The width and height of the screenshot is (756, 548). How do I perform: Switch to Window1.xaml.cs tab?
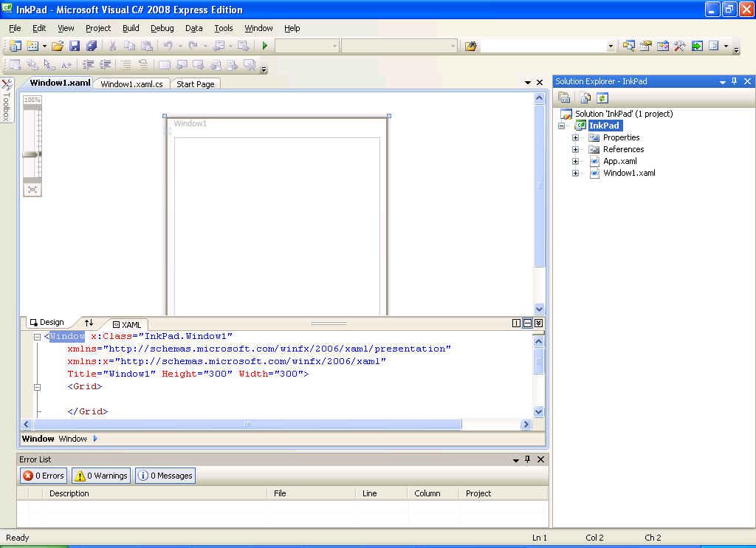coord(131,84)
